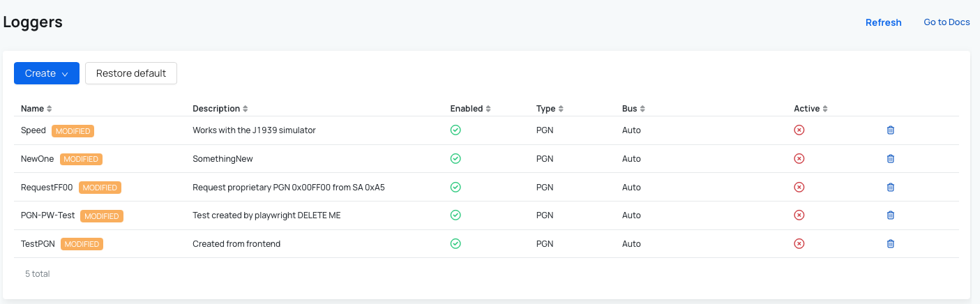Click trash icon for NewOne logger

tap(890, 159)
